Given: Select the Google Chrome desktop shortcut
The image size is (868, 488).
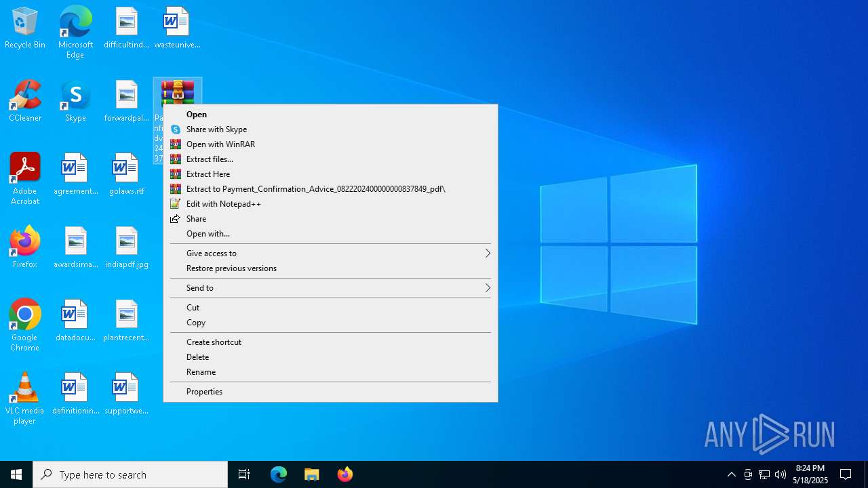Looking at the screenshot, I should [25, 325].
